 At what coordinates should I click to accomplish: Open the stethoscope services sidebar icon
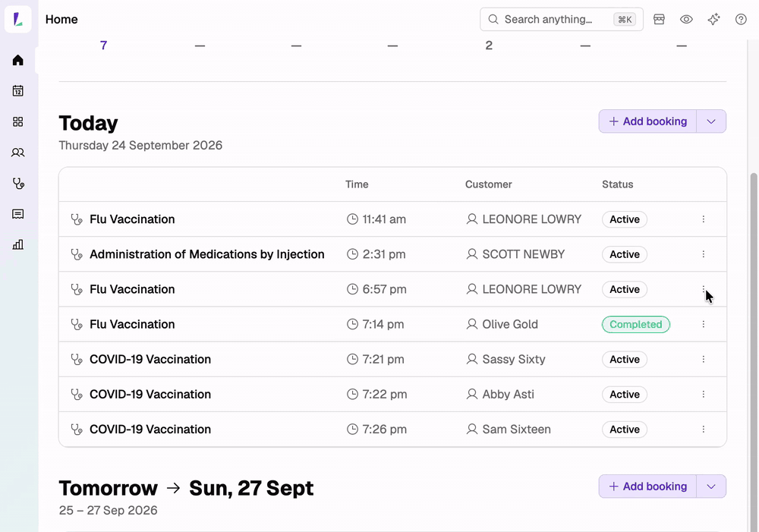[x=18, y=184]
